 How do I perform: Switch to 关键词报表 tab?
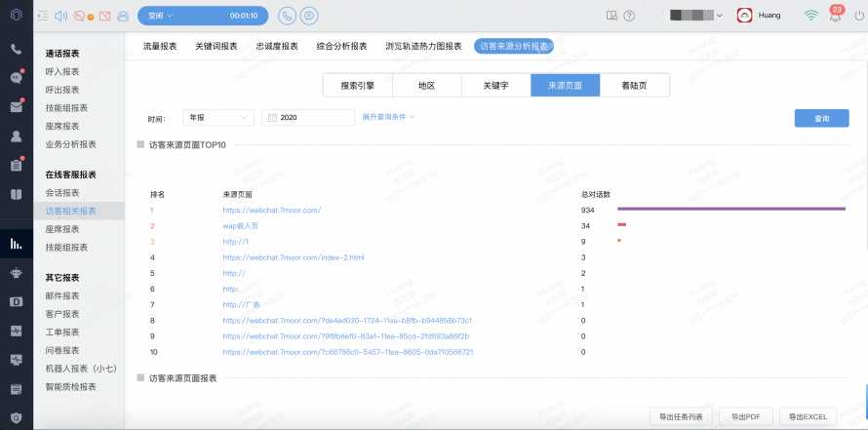[217, 47]
